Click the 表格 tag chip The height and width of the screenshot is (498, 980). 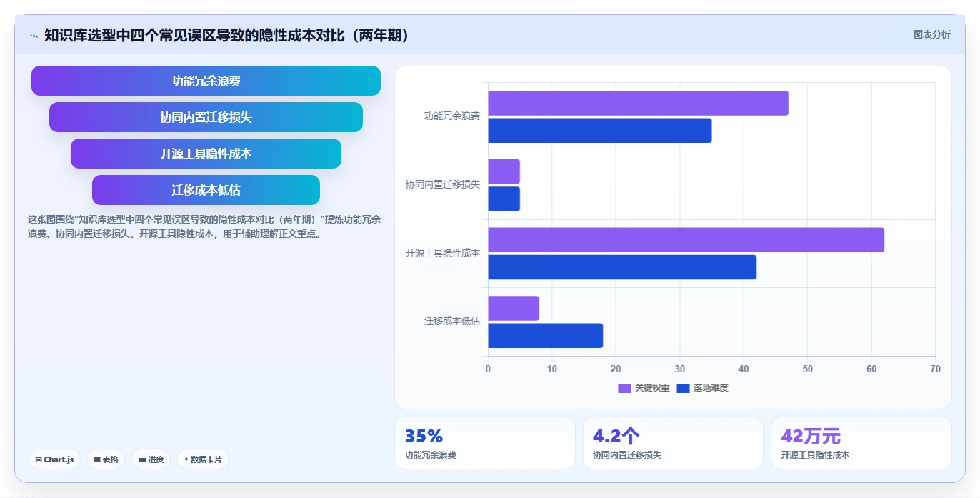tap(106, 459)
